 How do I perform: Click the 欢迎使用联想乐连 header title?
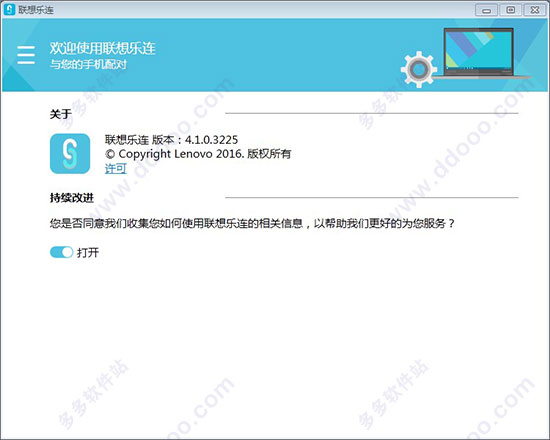[102, 48]
